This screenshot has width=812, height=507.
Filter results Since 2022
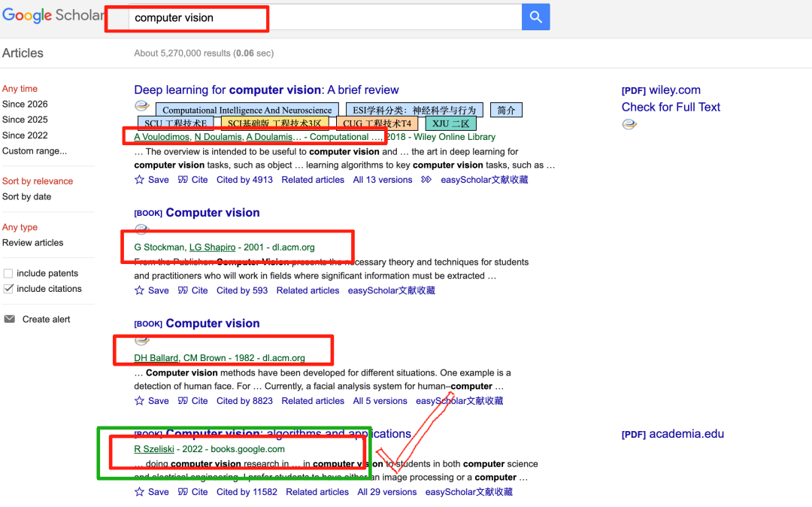click(25, 135)
